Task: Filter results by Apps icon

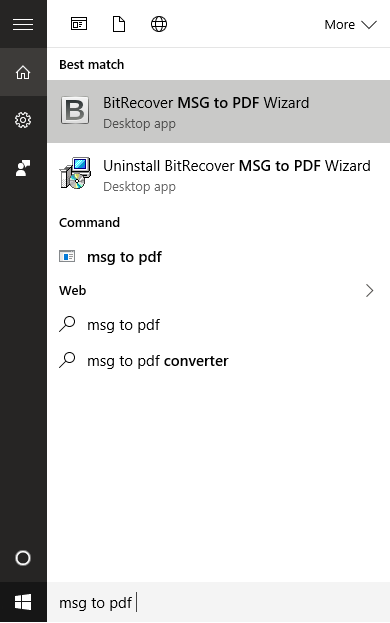Action: [79, 24]
